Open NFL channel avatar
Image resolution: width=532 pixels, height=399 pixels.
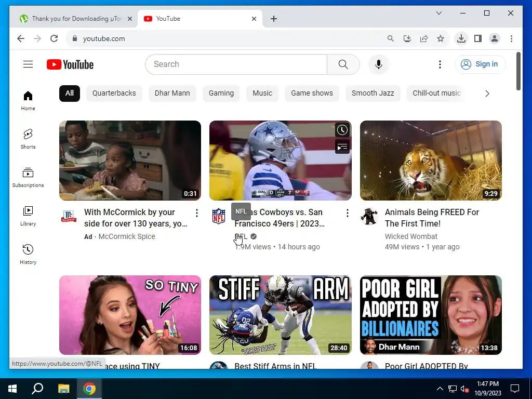pos(219,216)
